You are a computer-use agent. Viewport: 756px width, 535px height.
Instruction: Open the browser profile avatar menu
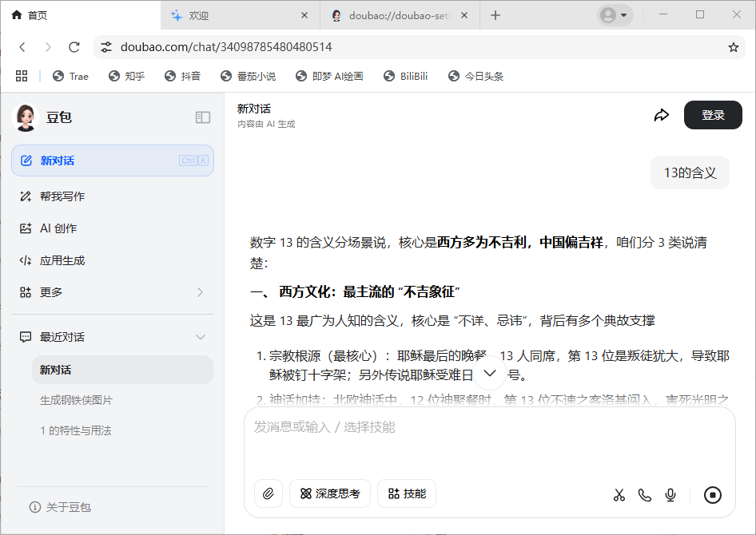[615, 15]
